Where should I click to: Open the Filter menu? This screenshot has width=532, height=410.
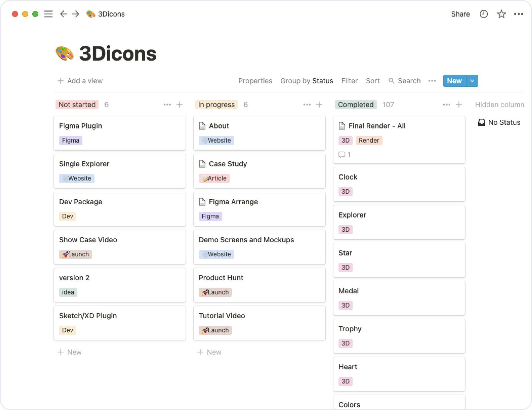[x=349, y=81]
